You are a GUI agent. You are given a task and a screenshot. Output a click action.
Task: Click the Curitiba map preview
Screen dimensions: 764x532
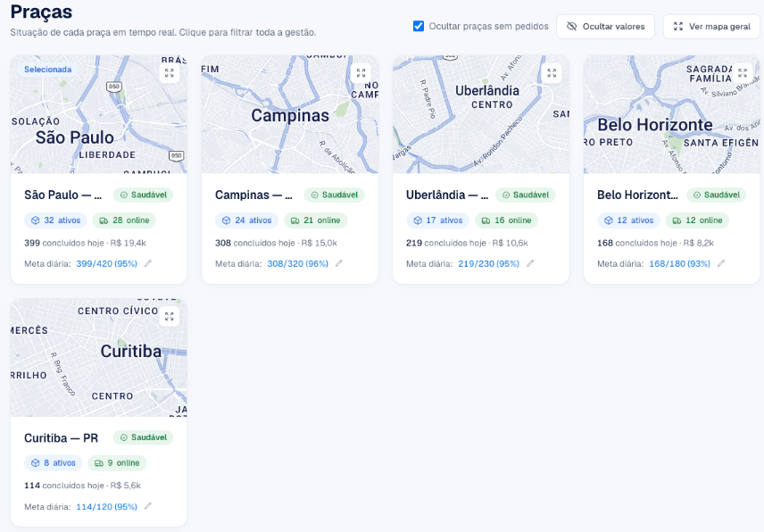98,358
